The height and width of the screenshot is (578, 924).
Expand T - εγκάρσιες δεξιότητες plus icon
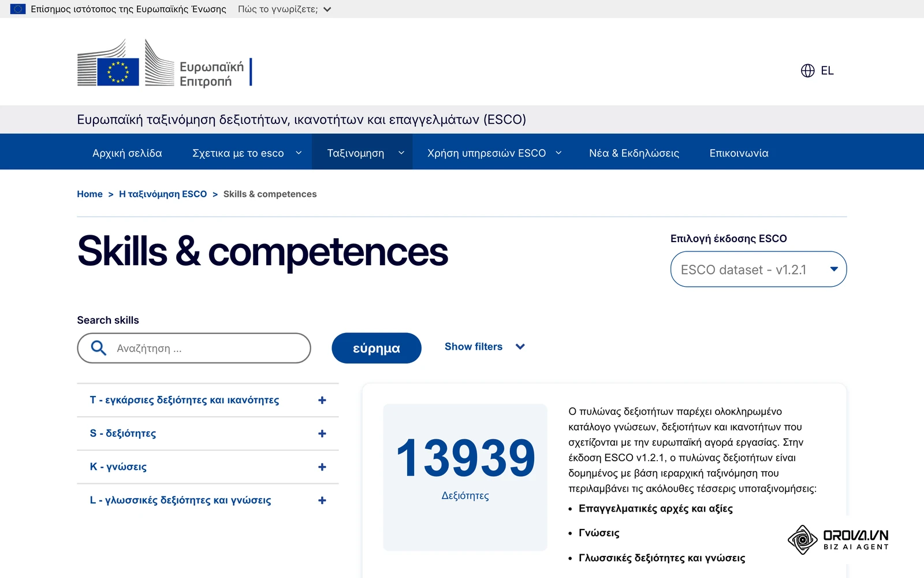click(x=322, y=400)
